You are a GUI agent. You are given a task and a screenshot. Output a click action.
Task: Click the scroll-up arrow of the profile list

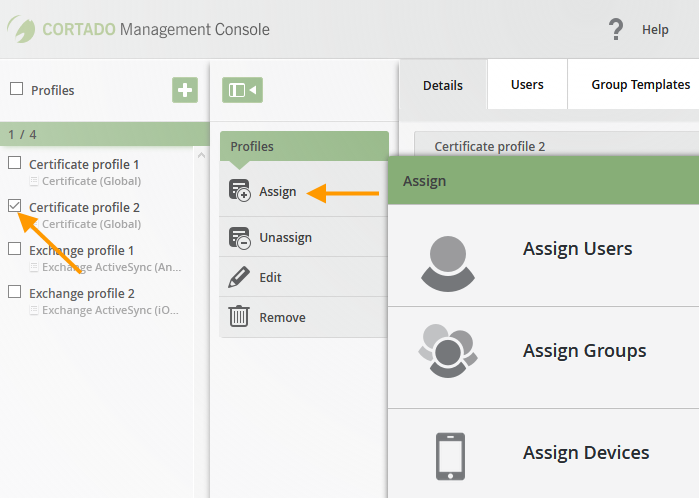pos(201,155)
